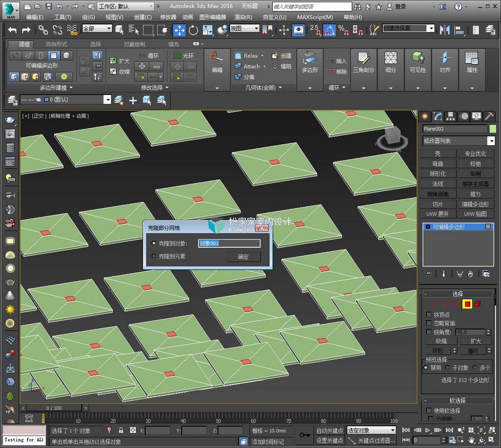Click the Auto Key button
Screen dimensions: 501x448
pyautogui.click(x=329, y=431)
